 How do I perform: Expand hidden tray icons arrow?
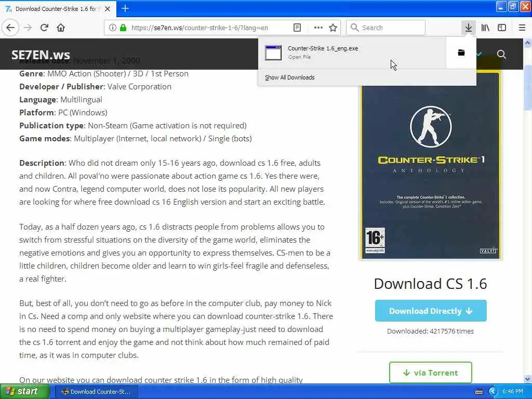click(493, 392)
